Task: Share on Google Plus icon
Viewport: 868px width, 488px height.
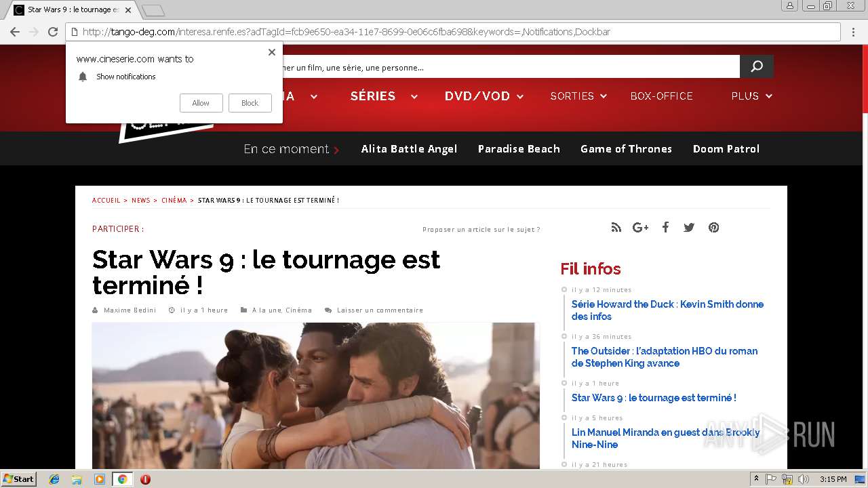Action: [x=640, y=228]
